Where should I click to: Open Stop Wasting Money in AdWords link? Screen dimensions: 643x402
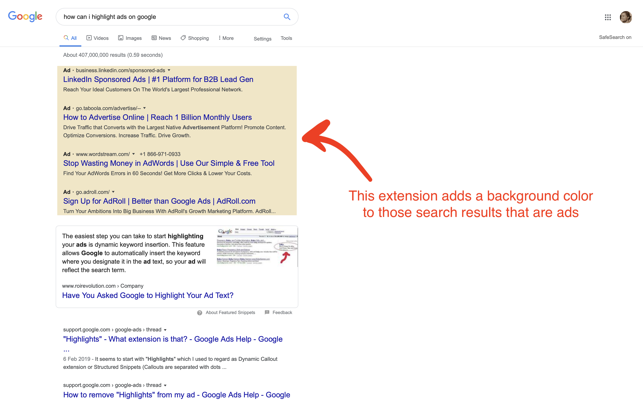(x=169, y=163)
